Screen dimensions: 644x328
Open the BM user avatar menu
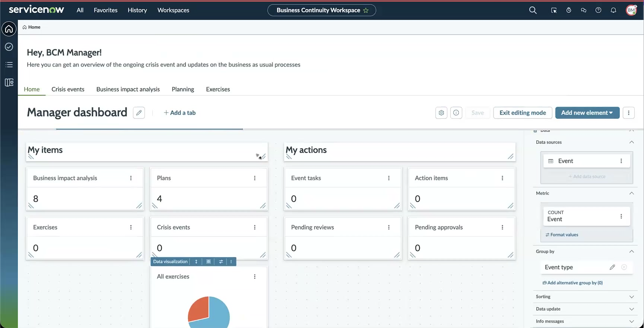tap(631, 10)
